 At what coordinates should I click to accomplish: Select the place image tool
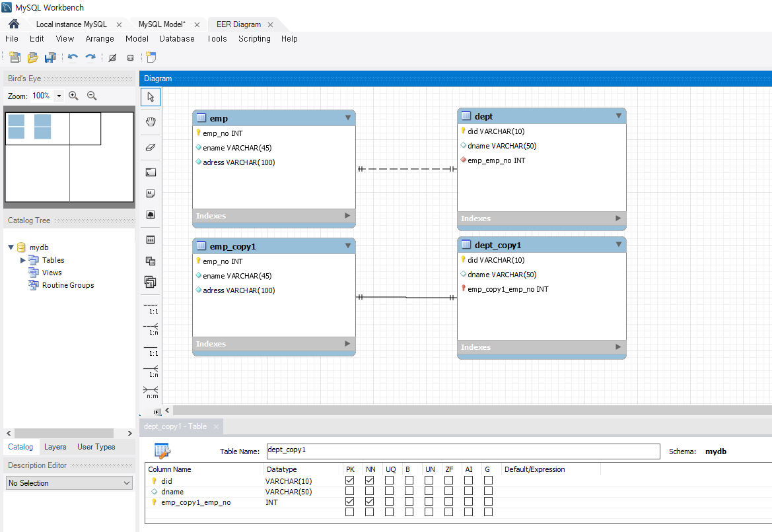[151, 215]
